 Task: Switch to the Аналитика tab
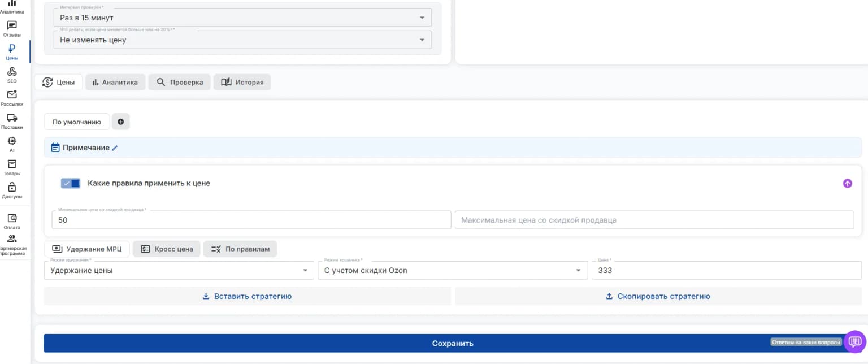pyautogui.click(x=115, y=82)
